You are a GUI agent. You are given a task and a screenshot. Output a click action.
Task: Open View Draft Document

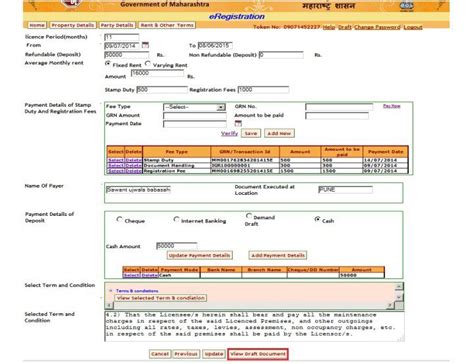[x=258, y=354]
